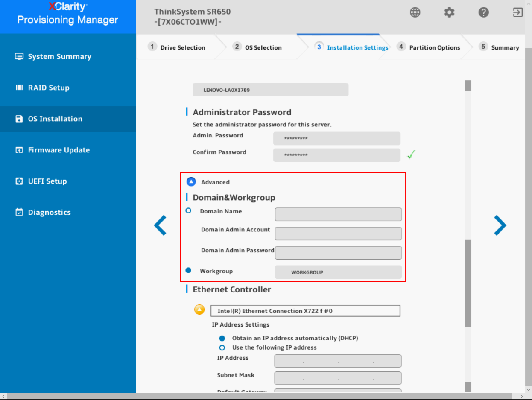This screenshot has width=532, height=400.
Task: Click the OS Installation disk icon
Action: [x=19, y=119]
